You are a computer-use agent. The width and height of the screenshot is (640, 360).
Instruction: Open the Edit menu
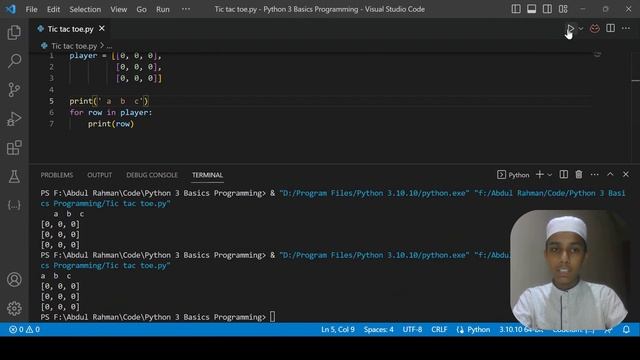(53, 9)
